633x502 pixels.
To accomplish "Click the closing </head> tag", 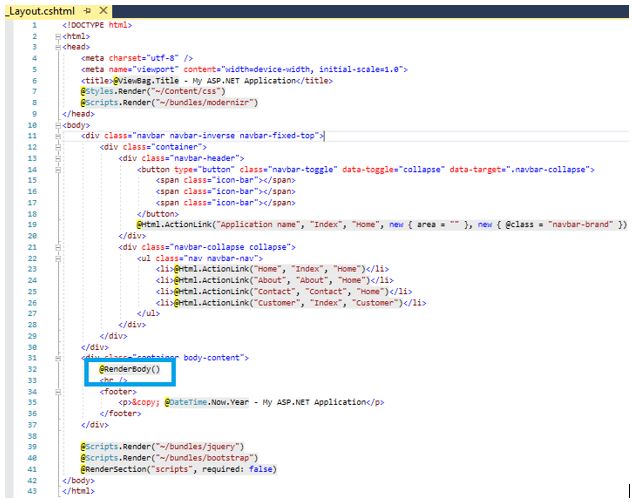I will click(x=78, y=114).
